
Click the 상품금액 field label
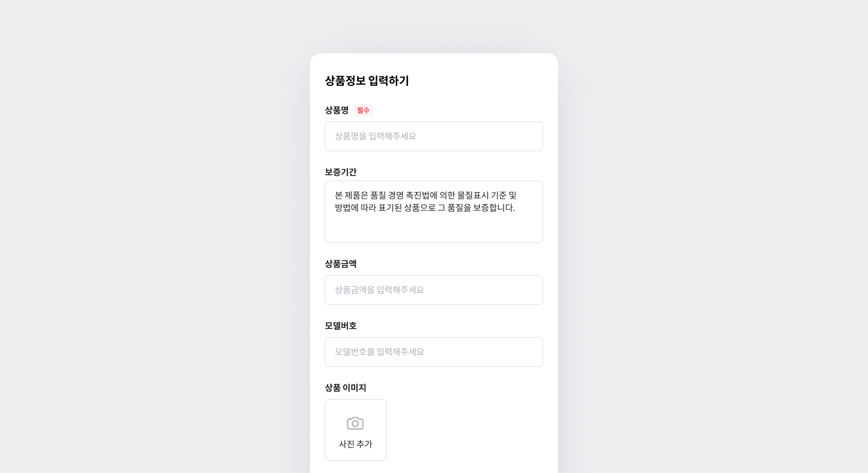point(341,264)
